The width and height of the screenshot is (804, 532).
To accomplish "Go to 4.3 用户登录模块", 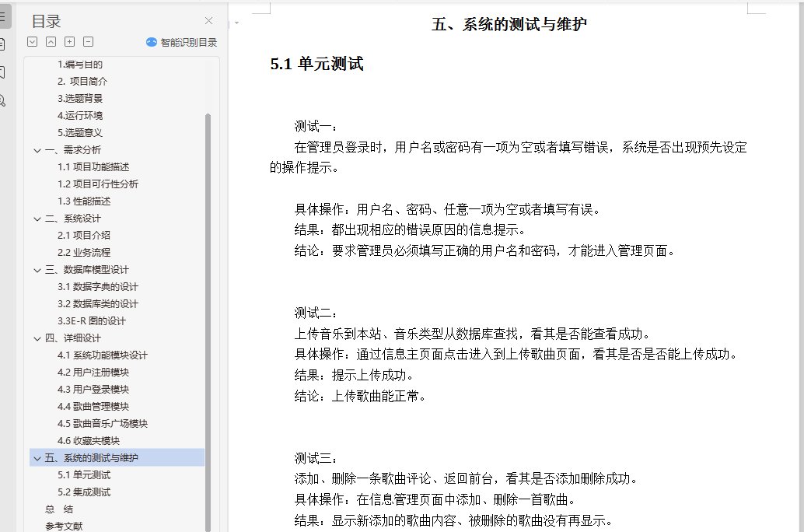I will click(93, 390).
